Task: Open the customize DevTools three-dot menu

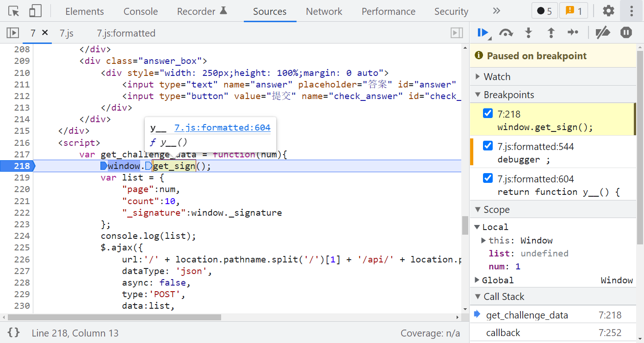Action: click(x=632, y=11)
